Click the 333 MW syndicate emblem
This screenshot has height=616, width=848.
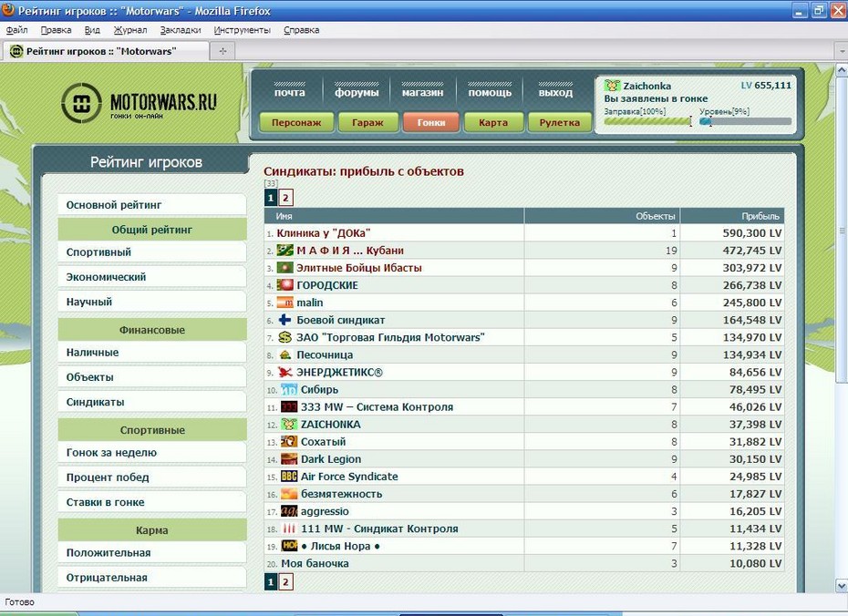pyautogui.click(x=289, y=407)
